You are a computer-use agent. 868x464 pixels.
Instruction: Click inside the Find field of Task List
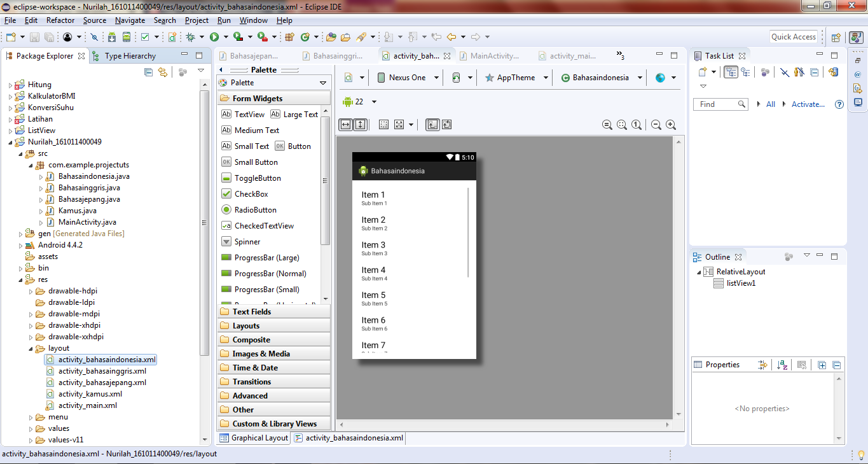[x=715, y=104]
